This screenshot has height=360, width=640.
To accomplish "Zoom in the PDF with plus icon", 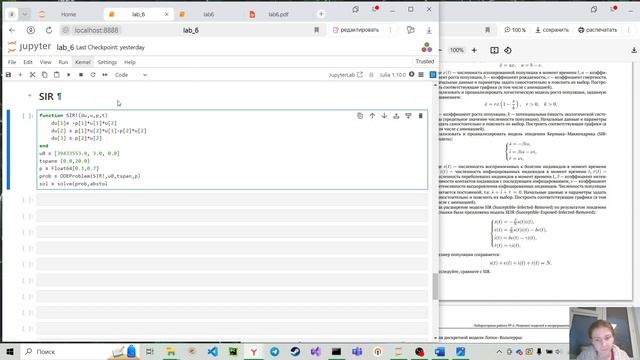I will (x=474, y=50).
